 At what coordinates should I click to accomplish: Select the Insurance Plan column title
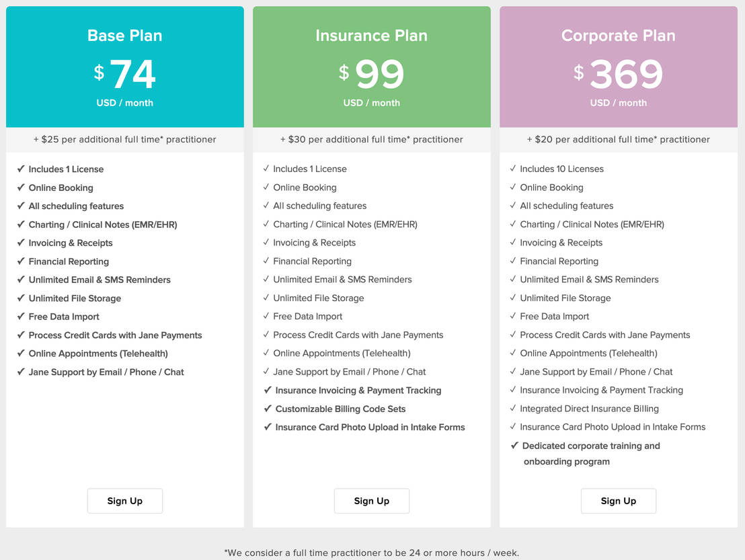(x=371, y=36)
